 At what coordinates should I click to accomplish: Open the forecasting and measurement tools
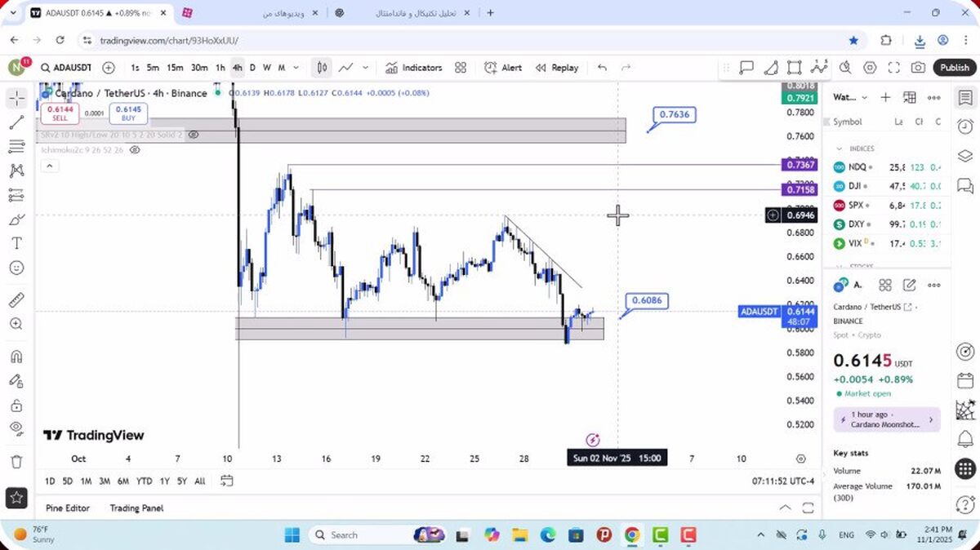16,195
